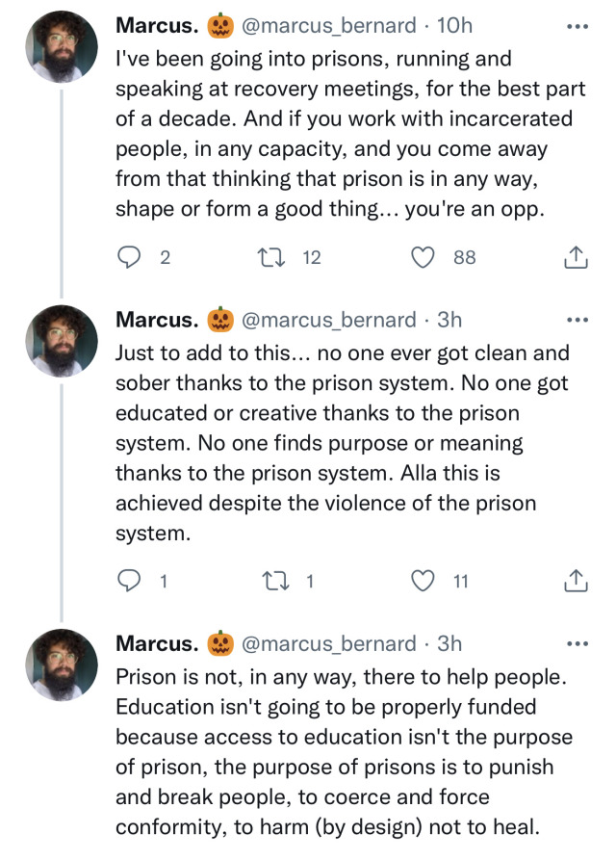Share the 'Just to add to this' tweet

point(574,581)
